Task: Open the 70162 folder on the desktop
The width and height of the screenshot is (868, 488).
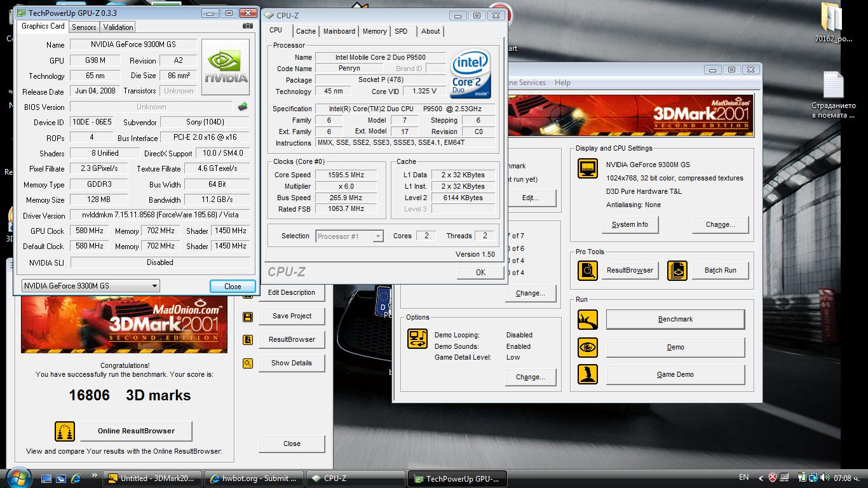Action: (833, 24)
